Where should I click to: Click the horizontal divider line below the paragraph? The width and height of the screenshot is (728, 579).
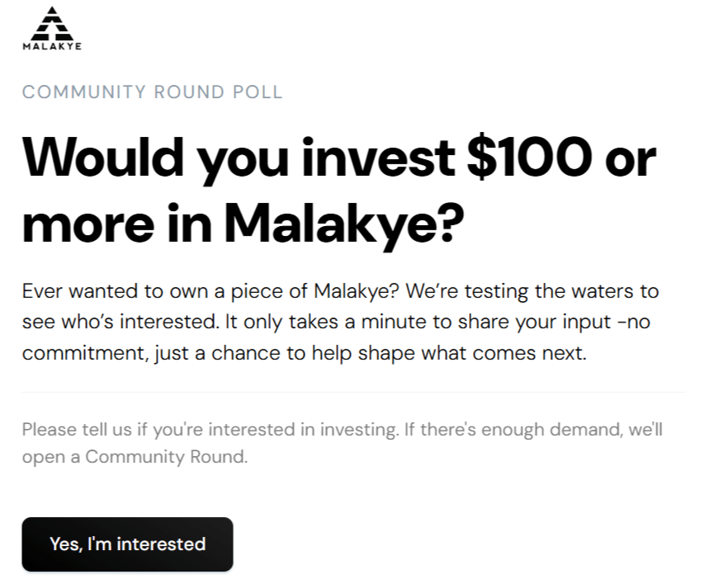pyautogui.click(x=352, y=392)
